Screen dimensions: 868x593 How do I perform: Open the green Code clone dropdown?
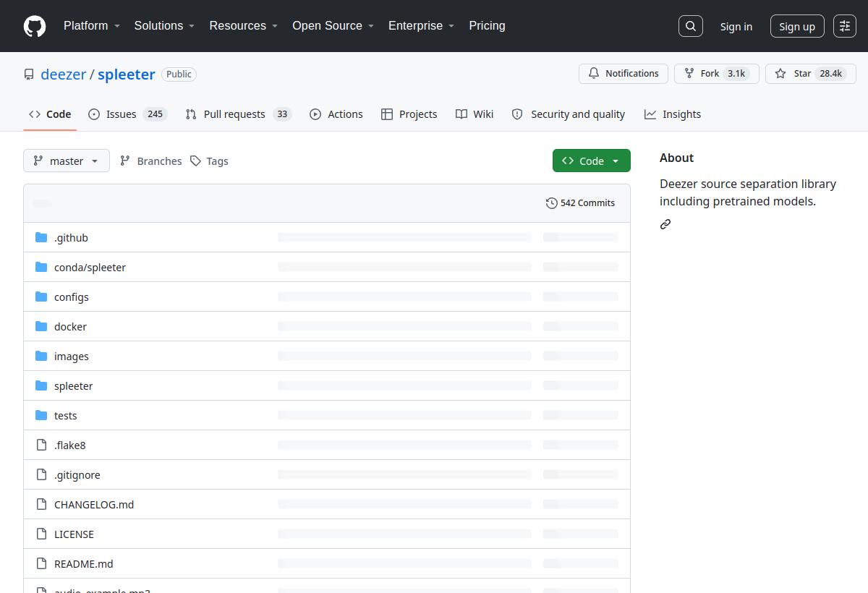(592, 161)
